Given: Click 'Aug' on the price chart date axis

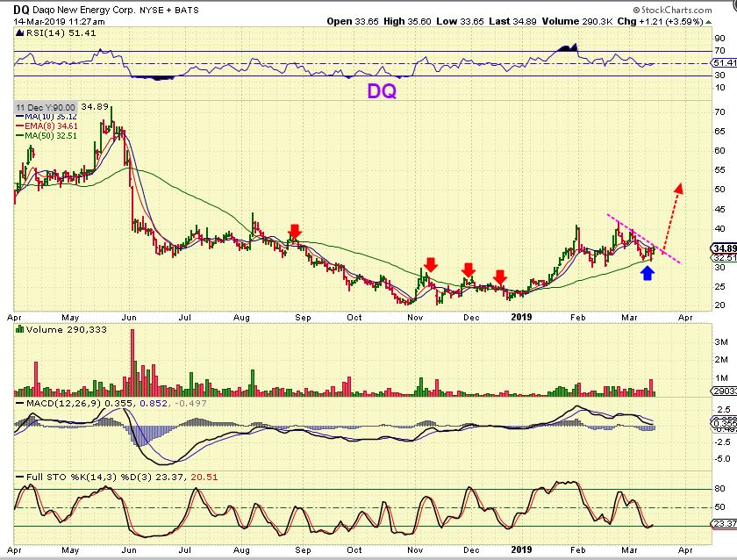Looking at the screenshot, I should click(241, 318).
